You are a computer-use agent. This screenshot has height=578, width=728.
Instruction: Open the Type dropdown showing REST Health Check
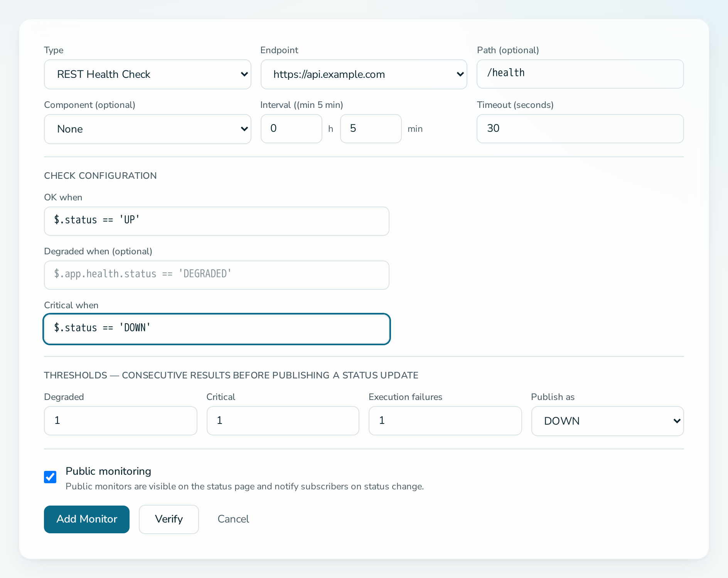coord(147,74)
